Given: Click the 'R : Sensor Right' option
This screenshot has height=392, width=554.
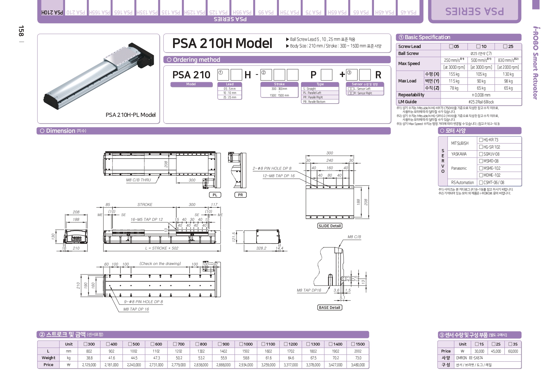Looking at the screenshot, I should [x=365, y=93].
